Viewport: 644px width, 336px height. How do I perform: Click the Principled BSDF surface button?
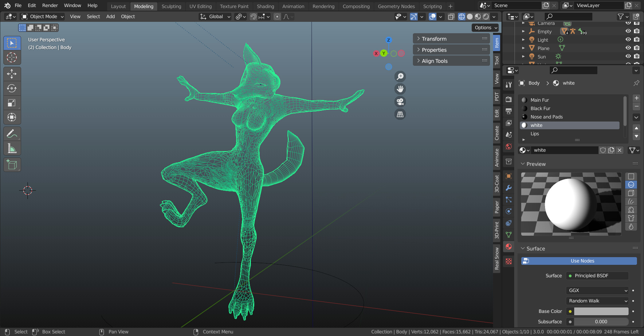[x=597, y=276]
